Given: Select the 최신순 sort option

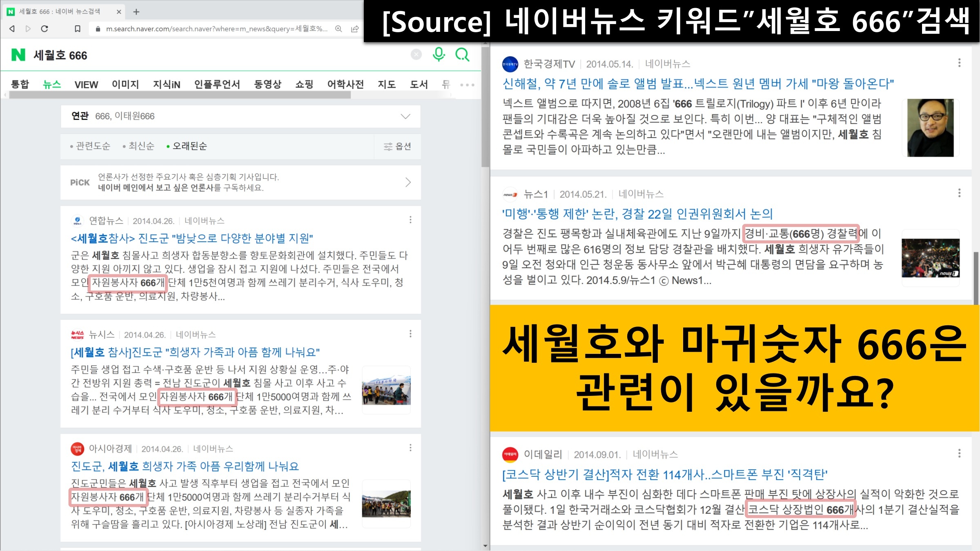Looking at the screenshot, I should tap(141, 146).
